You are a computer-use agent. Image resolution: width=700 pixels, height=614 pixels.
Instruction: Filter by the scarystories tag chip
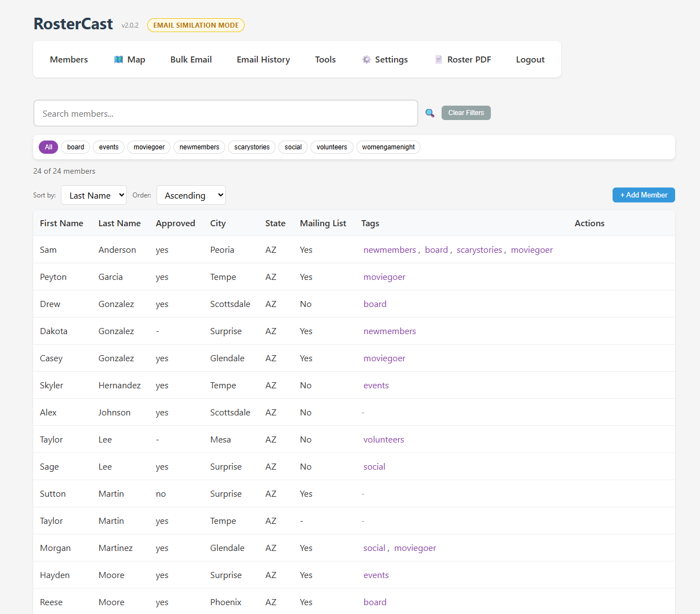pos(252,147)
